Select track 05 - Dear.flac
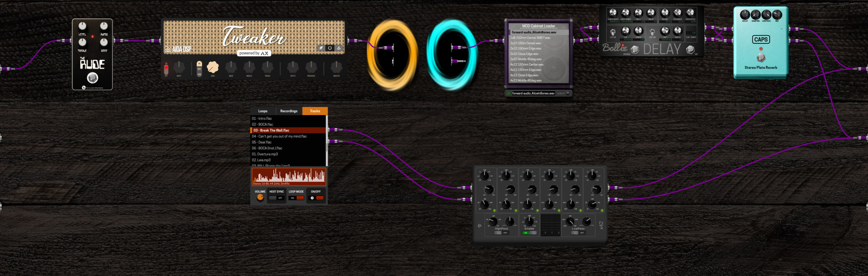This screenshot has height=276, width=868. [288, 142]
